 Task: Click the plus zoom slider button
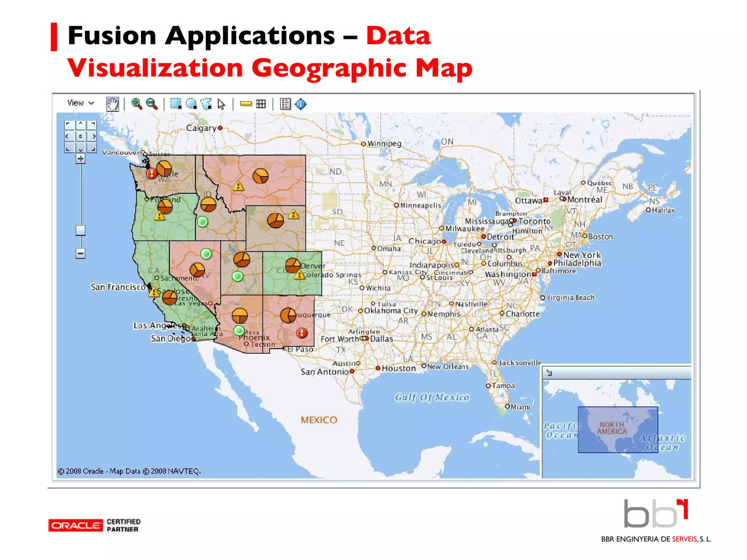[x=81, y=159]
